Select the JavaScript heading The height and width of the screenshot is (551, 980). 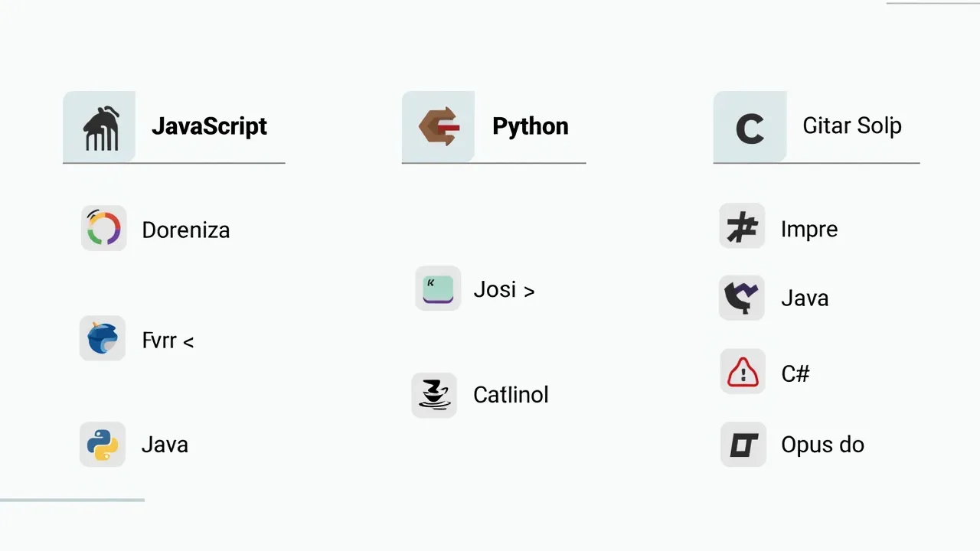(209, 126)
